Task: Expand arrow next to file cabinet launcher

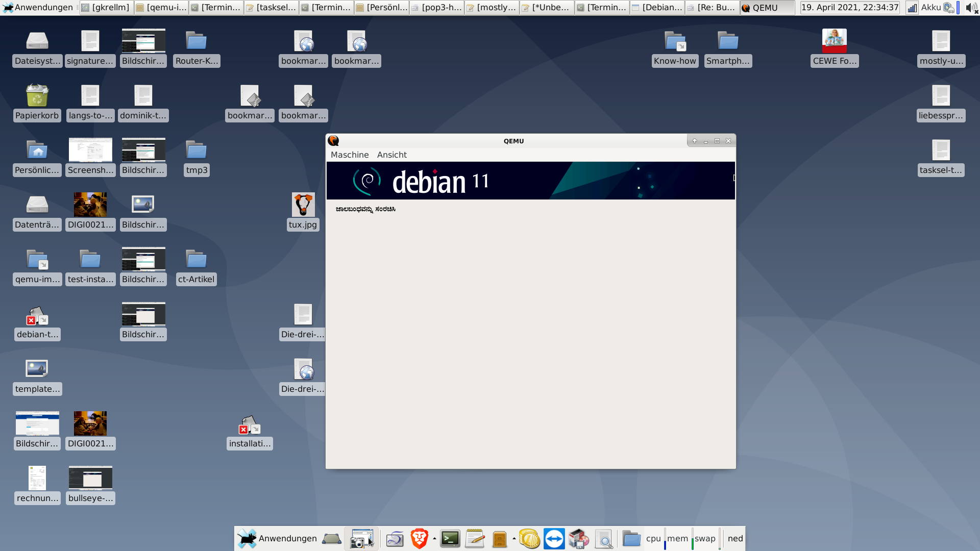Action: [x=514, y=539]
